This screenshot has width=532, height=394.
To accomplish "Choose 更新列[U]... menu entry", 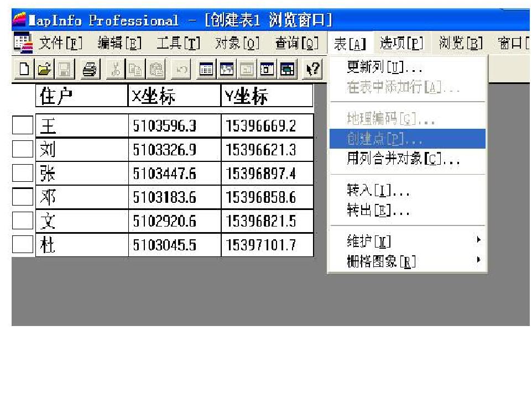I will pos(408,67).
